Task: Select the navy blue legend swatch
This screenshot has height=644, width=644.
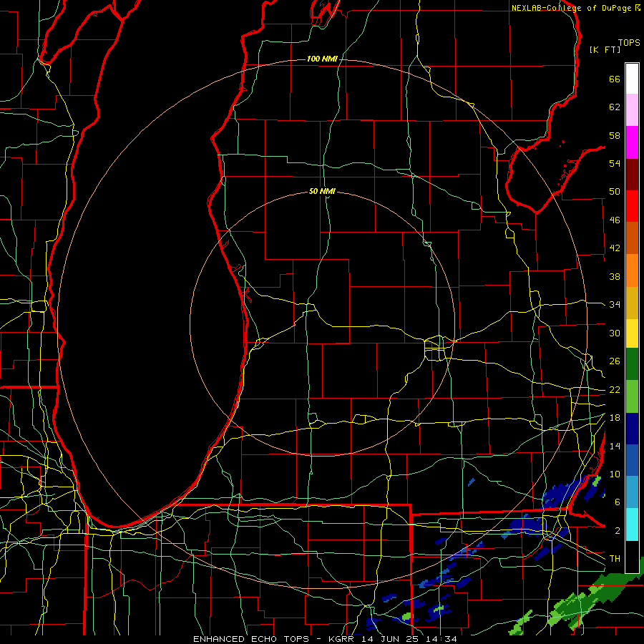Action: pyautogui.click(x=632, y=429)
